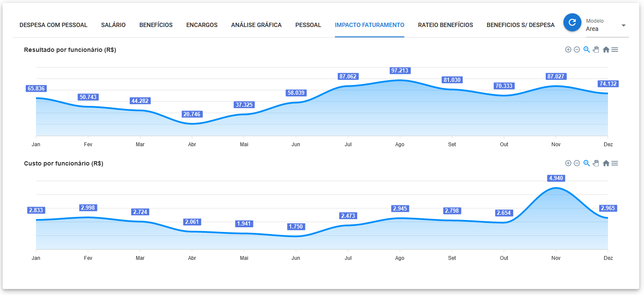Viewport: 644px width, 295px height.
Task: Click the 97.213 Ago data label
Action: [x=400, y=70]
